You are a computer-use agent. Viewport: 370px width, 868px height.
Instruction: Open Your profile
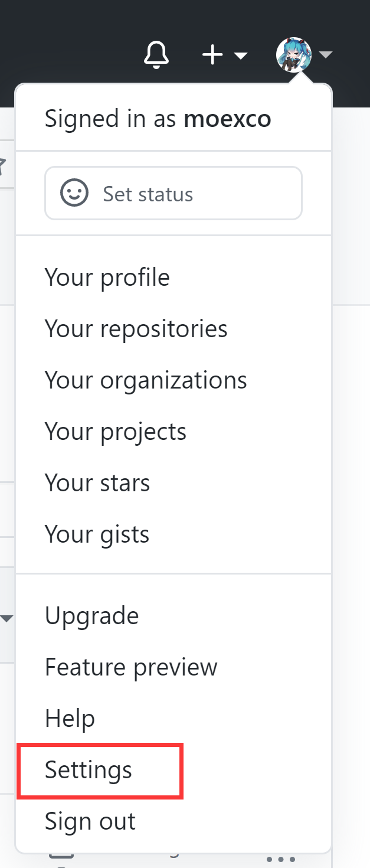(x=107, y=277)
